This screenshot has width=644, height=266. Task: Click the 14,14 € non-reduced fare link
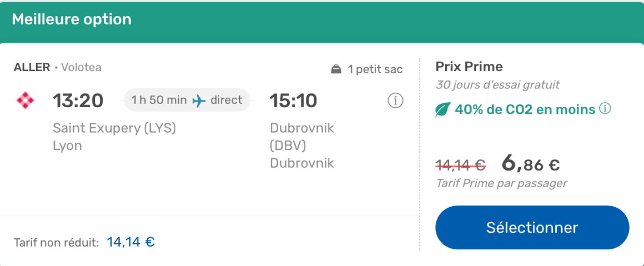point(130,242)
